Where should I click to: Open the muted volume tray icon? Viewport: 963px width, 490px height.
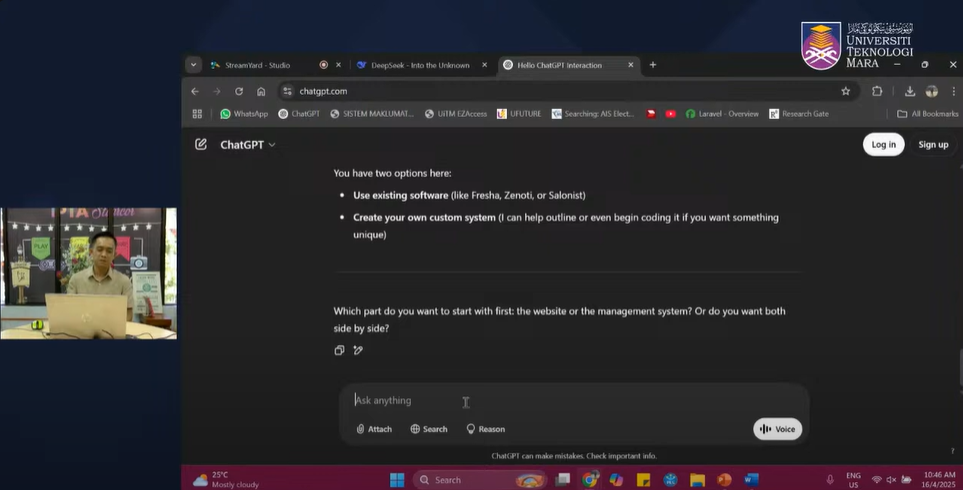pyautogui.click(x=891, y=480)
